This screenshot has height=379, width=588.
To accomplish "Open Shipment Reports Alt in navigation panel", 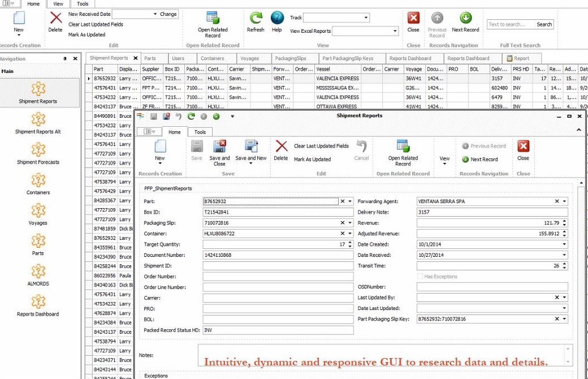I will coord(38,123).
